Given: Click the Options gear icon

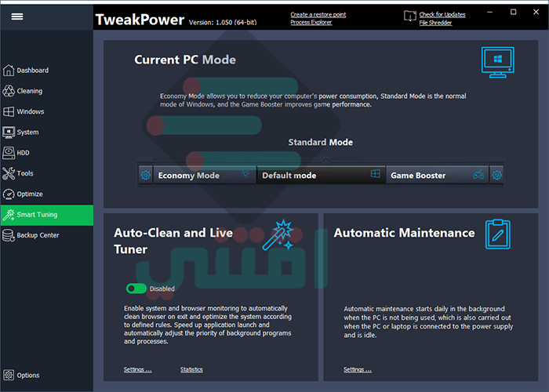Looking at the screenshot, I should [x=9, y=376].
